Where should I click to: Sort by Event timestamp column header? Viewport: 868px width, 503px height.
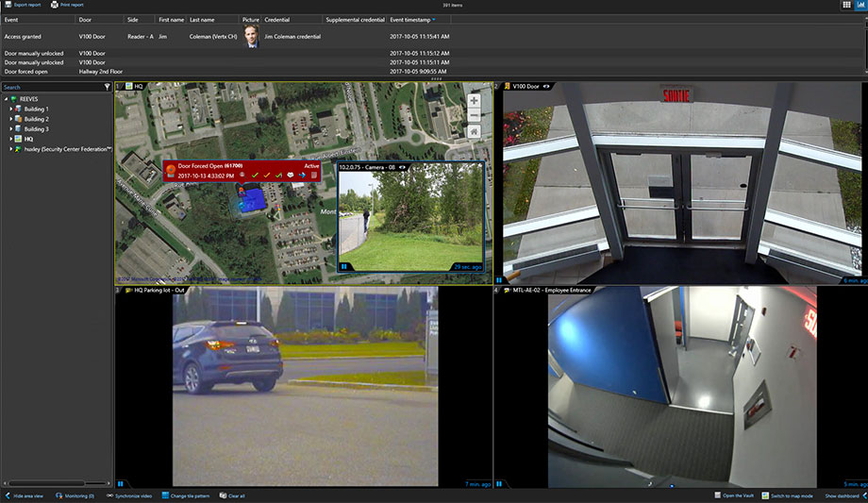(x=411, y=19)
